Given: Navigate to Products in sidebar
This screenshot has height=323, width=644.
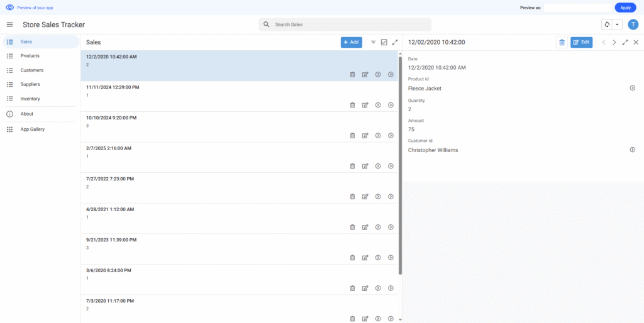Looking at the screenshot, I should [x=30, y=56].
